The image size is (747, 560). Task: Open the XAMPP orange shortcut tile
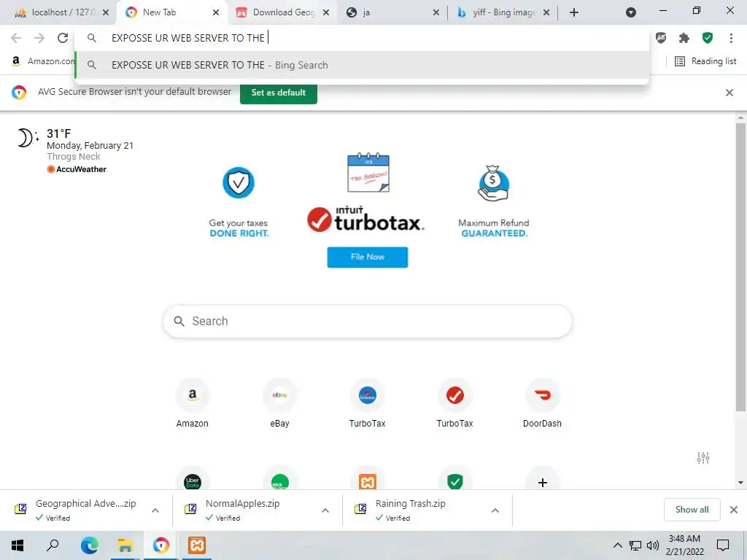368,481
